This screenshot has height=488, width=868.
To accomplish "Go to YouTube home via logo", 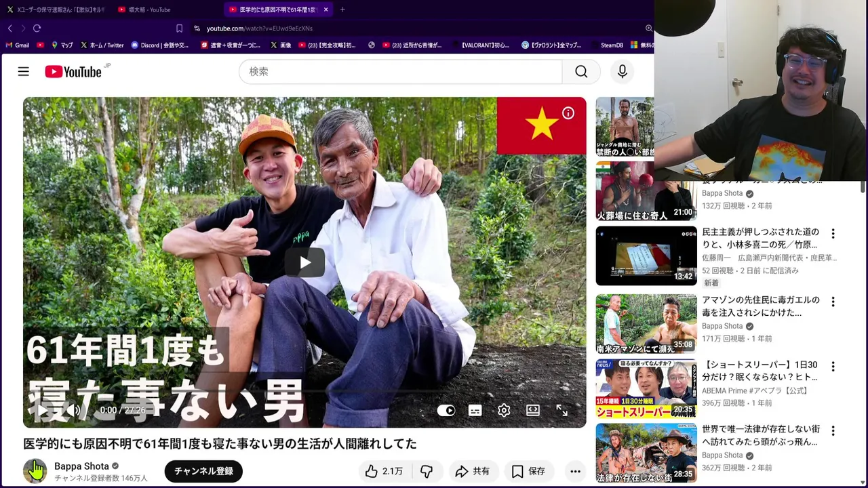I will point(73,72).
